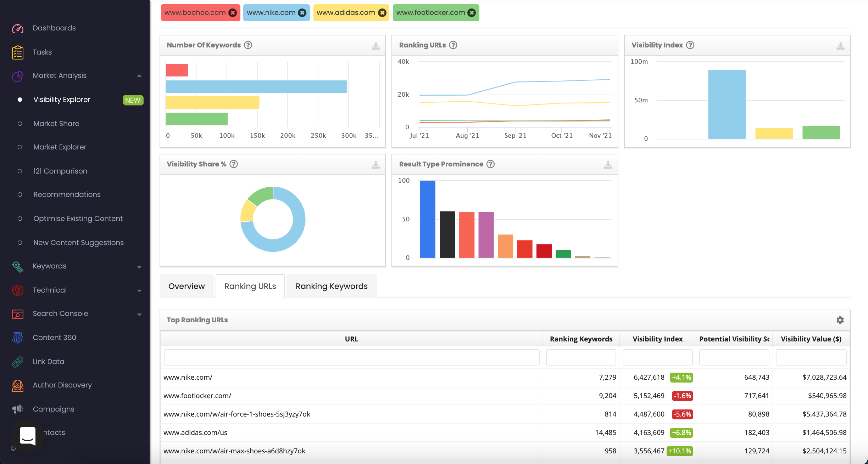Open the Keywords sidebar icon
868x464 pixels.
[x=17, y=266]
